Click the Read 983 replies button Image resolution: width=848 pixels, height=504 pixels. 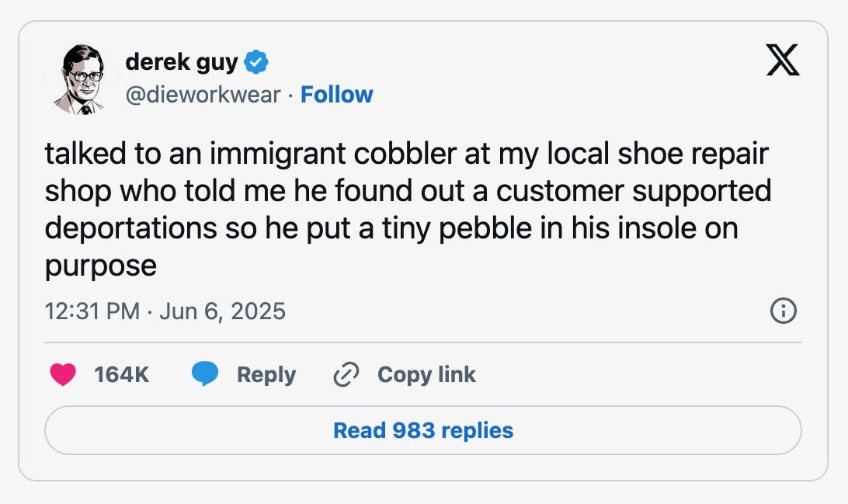tap(423, 430)
